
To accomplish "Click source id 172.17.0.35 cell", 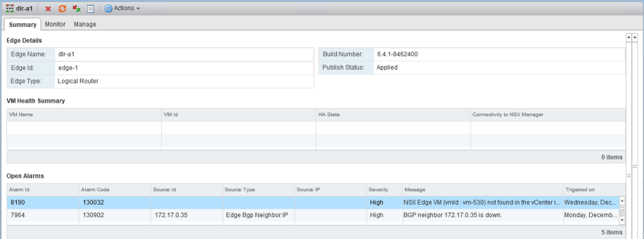I will pos(186,215).
